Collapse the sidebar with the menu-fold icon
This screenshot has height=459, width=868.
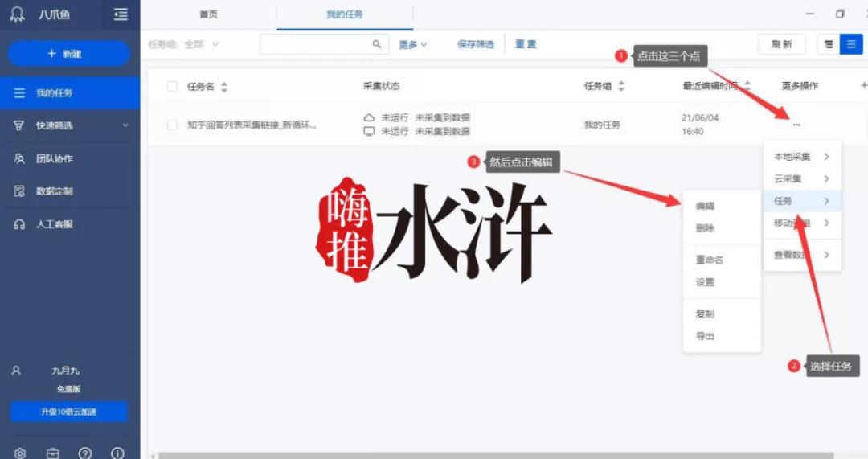pyautogui.click(x=121, y=14)
